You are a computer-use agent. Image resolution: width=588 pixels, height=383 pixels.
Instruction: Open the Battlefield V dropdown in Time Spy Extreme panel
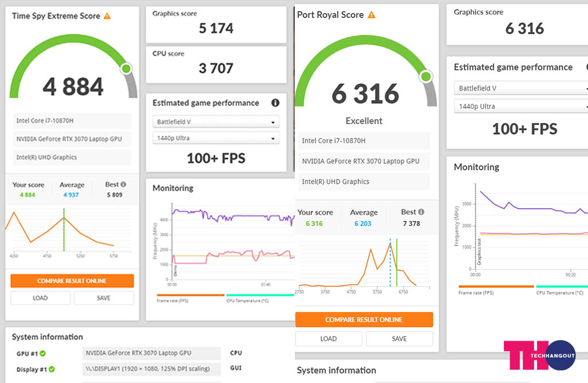(x=216, y=121)
